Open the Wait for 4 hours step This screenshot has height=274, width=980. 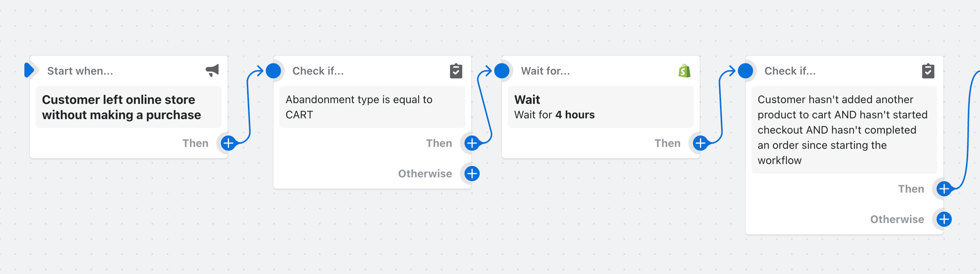click(600, 107)
